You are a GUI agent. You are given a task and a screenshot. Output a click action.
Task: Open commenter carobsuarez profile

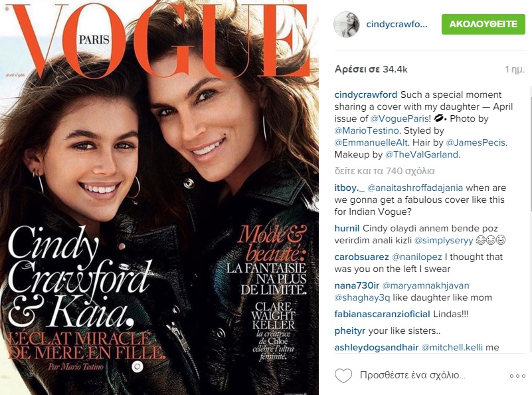(361, 257)
